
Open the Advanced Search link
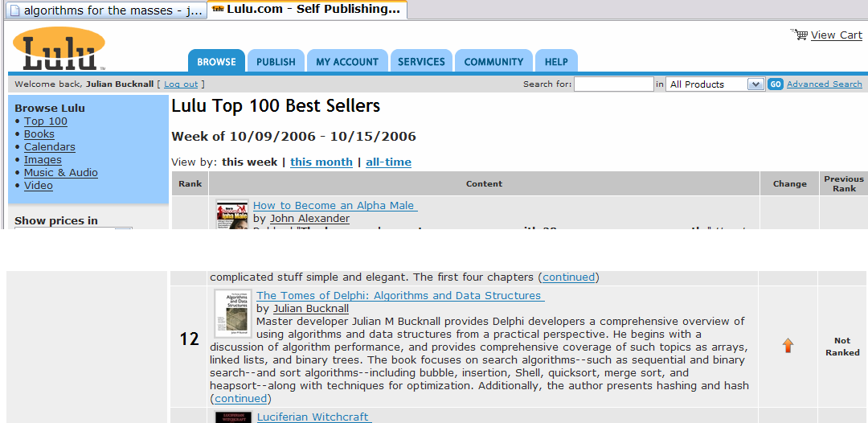pyautogui.click(x=825, y=84)
